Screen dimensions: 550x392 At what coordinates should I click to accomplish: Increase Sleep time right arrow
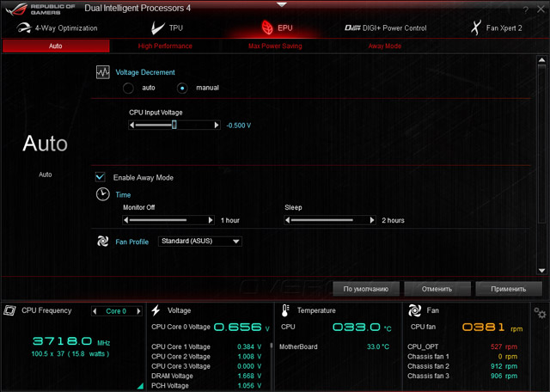(x=372, y=220)
